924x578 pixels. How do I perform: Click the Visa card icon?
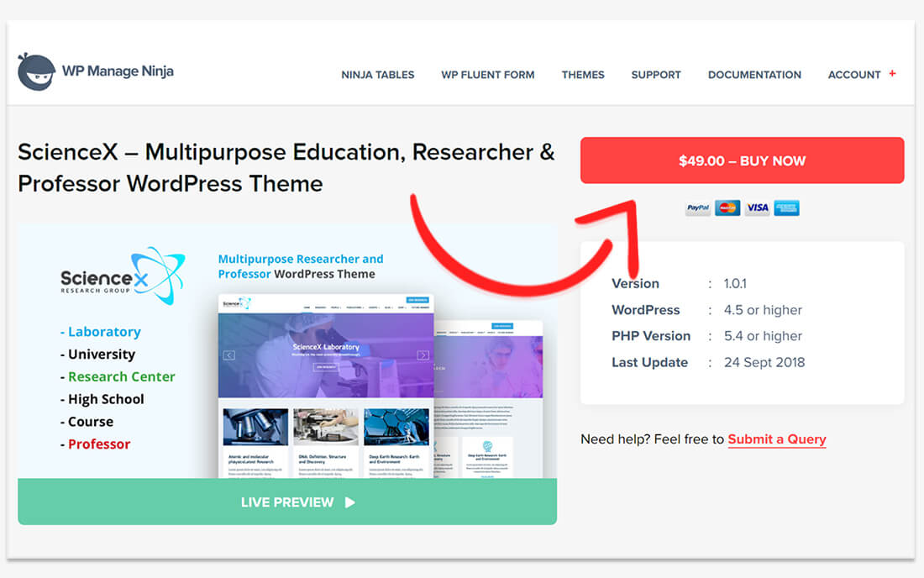point(757,208)
